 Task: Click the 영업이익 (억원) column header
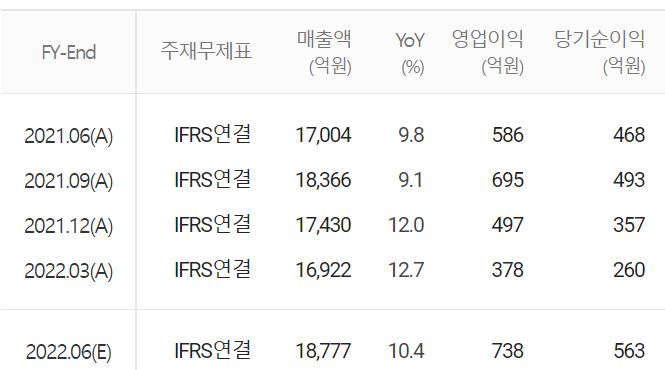488,53
